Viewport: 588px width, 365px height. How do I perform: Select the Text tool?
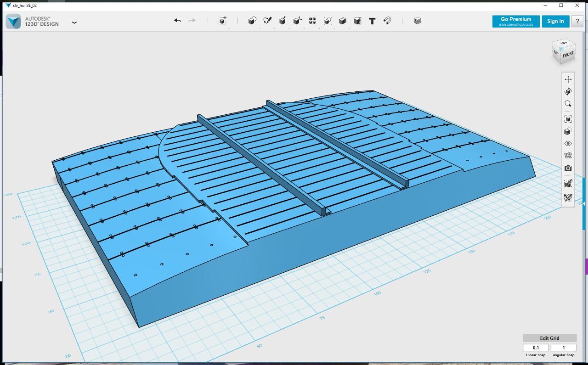[373, 21]
